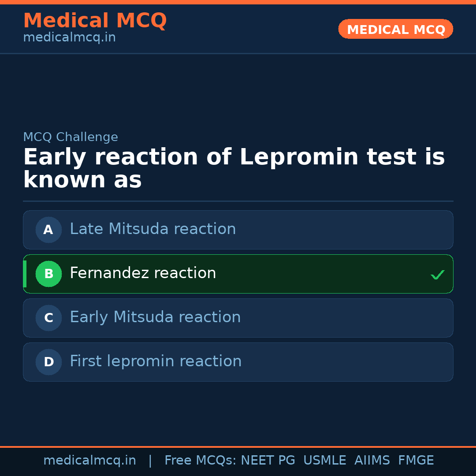Choose the Fernandez reaction answer text
This screenshot has height=476, width=476.
coord(143,273)
